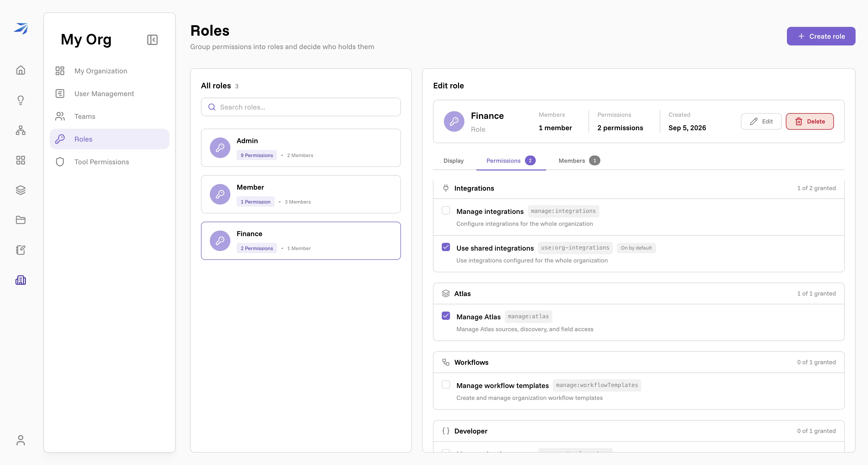Image resolution: width=868 pixels, height=465 pixels.
Task: Click the Finance key avatar in Edit role header
Action: (x=454, y=121)
